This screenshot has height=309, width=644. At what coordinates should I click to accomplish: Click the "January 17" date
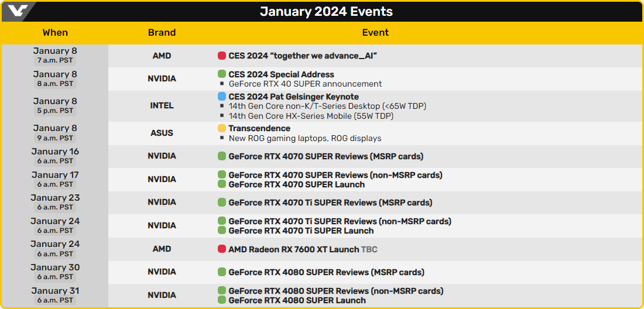(55, 175)
